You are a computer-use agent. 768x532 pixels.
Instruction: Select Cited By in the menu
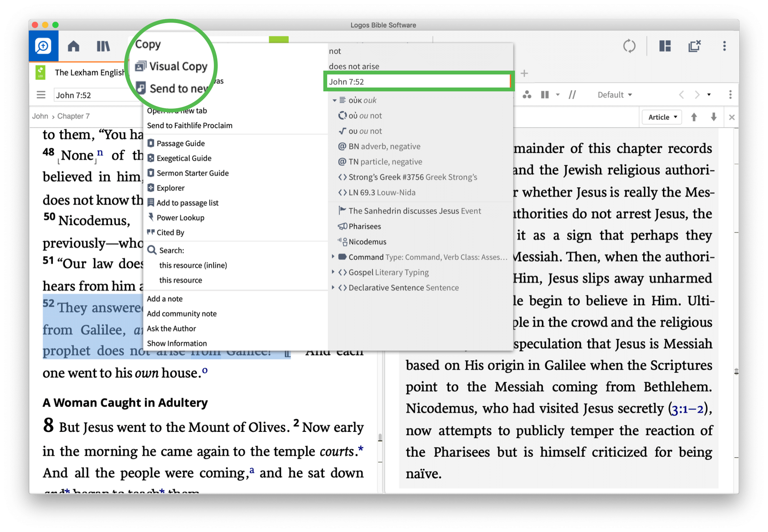coord(166,232)
